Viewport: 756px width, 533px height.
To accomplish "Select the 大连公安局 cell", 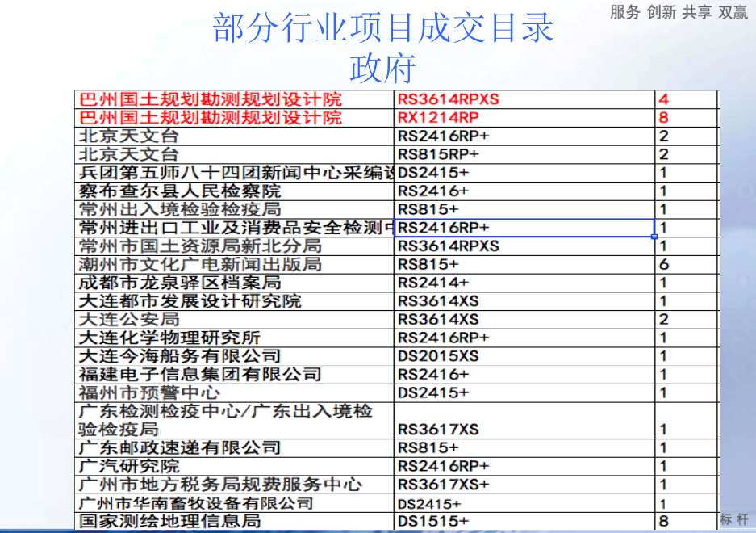I will point(234,320).
